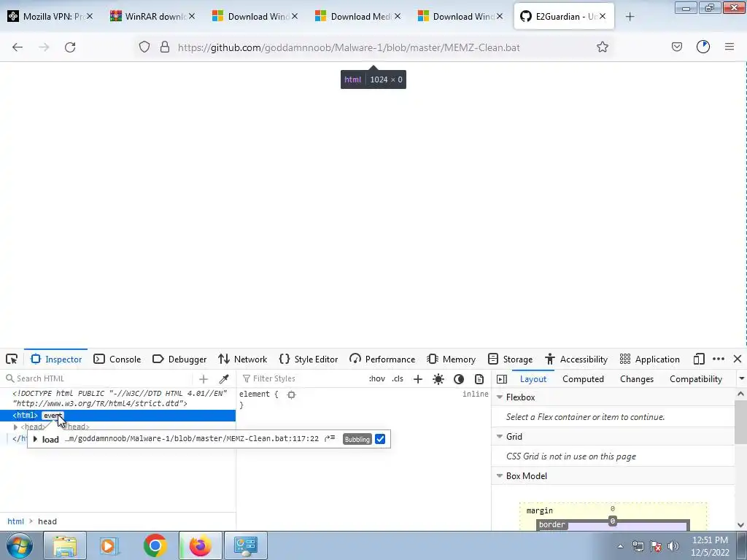
Task: Open the Debugger tab
Action: pyautogui.click(x=179, y=359)
